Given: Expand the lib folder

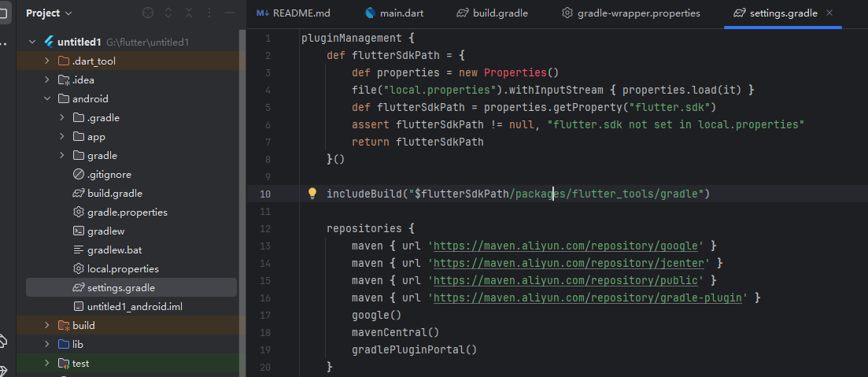Looking at the screenshot, I should coord(47,345).
